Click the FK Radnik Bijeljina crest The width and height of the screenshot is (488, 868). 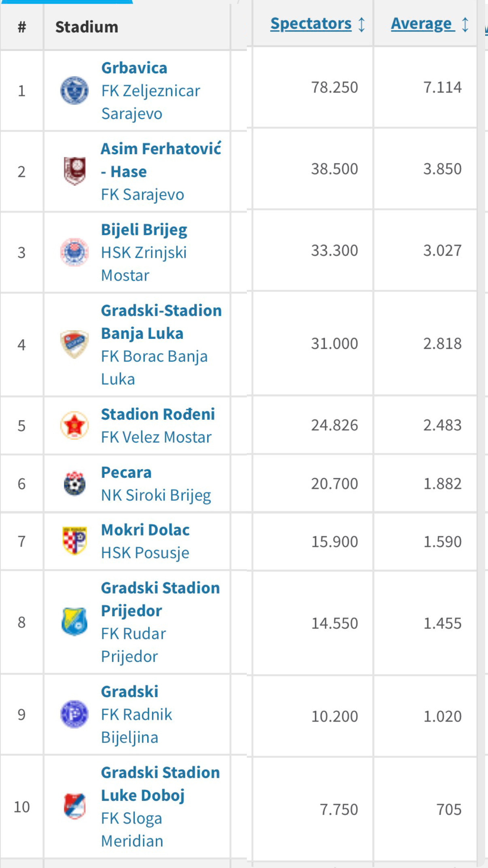[74, 714]
